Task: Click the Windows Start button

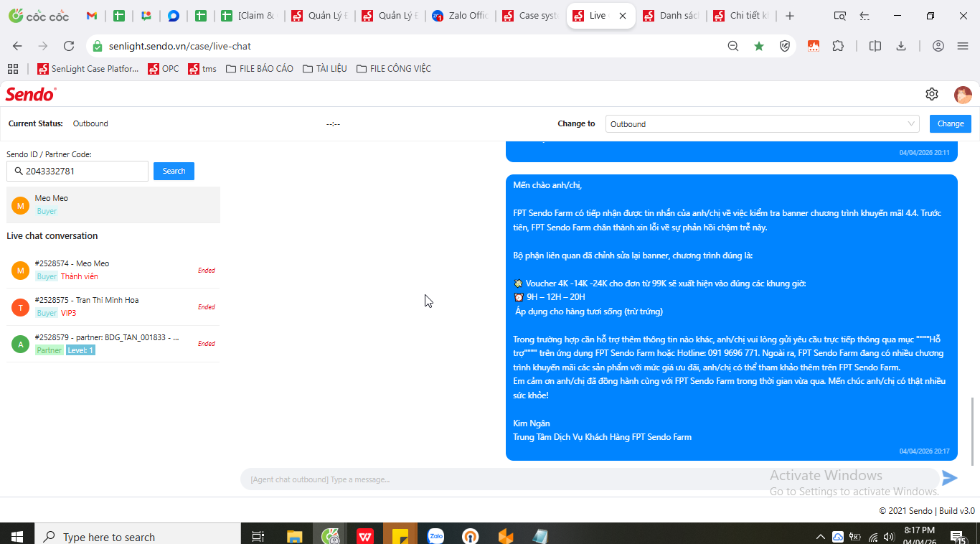Action: point(17,536)
